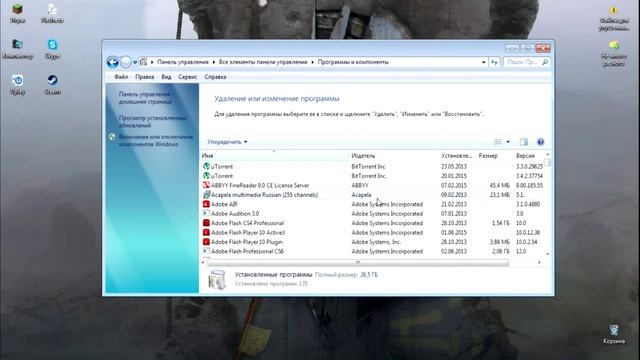Click the refresh button beside address bar

(495, 62)
